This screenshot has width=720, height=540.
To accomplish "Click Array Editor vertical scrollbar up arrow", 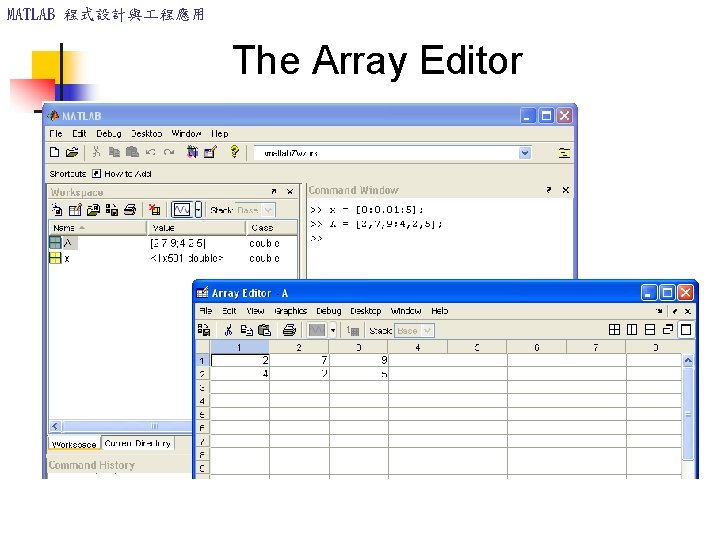I will (x=687, y=360).
